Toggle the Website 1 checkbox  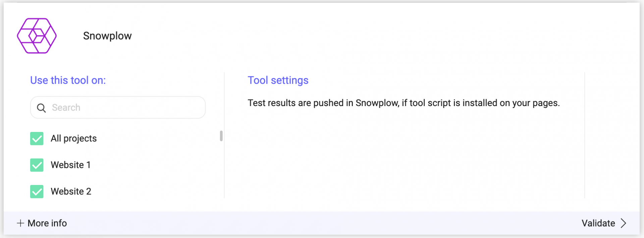pyautogui.click(x=37, y=165)
